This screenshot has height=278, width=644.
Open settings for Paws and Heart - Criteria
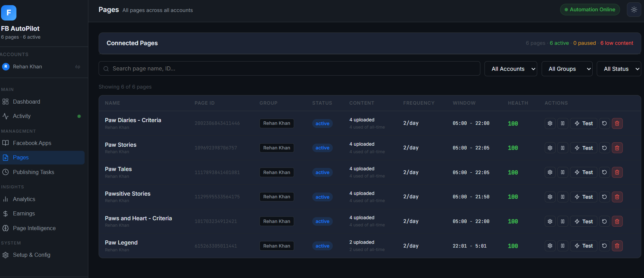pyautogui.click(x=550, y=221)
